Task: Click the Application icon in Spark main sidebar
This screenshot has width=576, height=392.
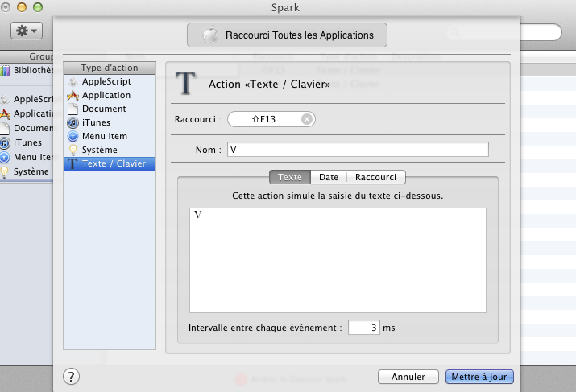Action: pos(5,113)
